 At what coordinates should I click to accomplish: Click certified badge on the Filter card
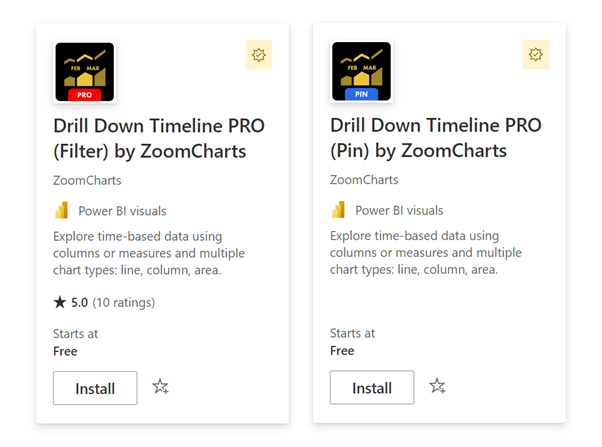click(259, 55)
